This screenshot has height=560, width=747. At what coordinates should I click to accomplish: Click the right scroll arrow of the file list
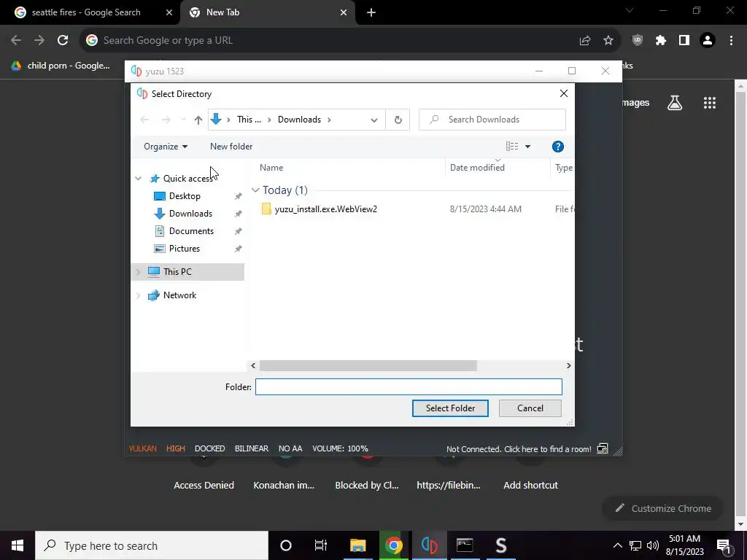coord(568,366)
